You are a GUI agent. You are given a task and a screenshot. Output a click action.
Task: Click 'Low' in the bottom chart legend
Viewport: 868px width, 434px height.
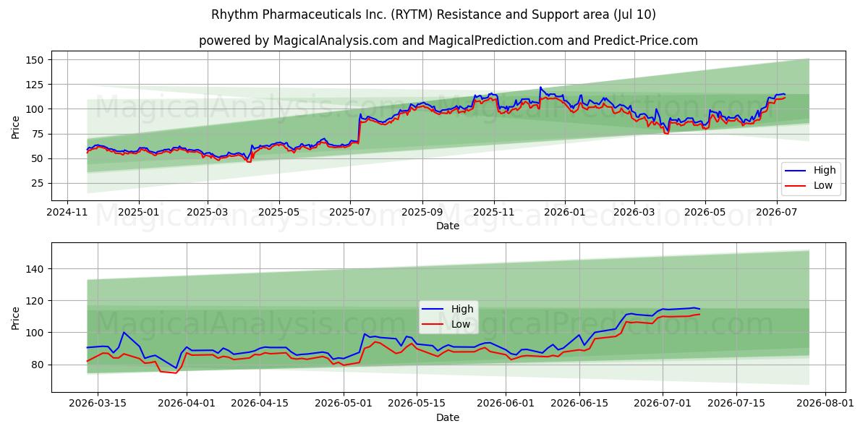[461, 324]
